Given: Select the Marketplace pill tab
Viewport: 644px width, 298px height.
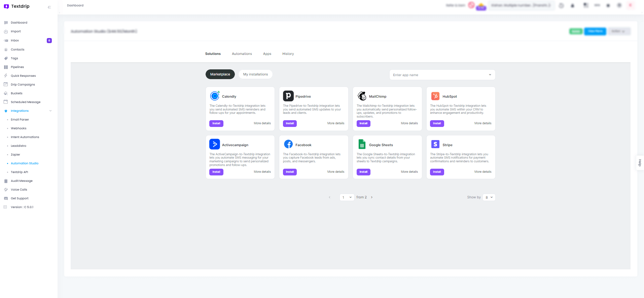Looking at the screenshot, I should pyautogui.click(x=220, y=74).
